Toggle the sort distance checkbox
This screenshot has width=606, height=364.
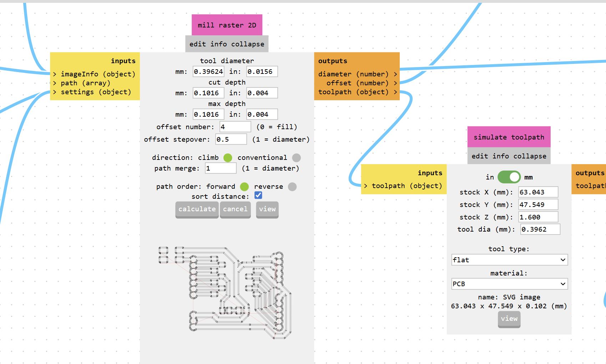pyautogui.click(x=258, y=195)
